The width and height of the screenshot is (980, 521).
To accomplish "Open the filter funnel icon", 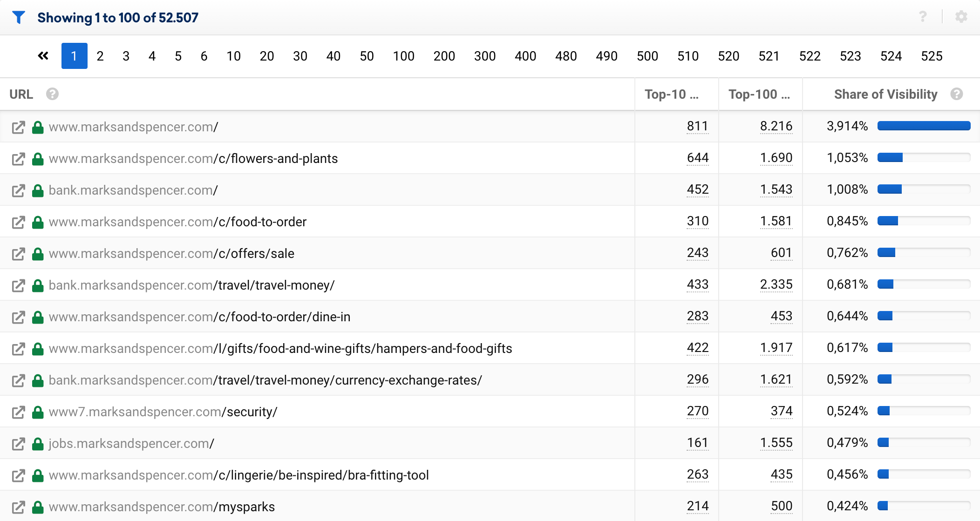I will click(x=19, y=17).
